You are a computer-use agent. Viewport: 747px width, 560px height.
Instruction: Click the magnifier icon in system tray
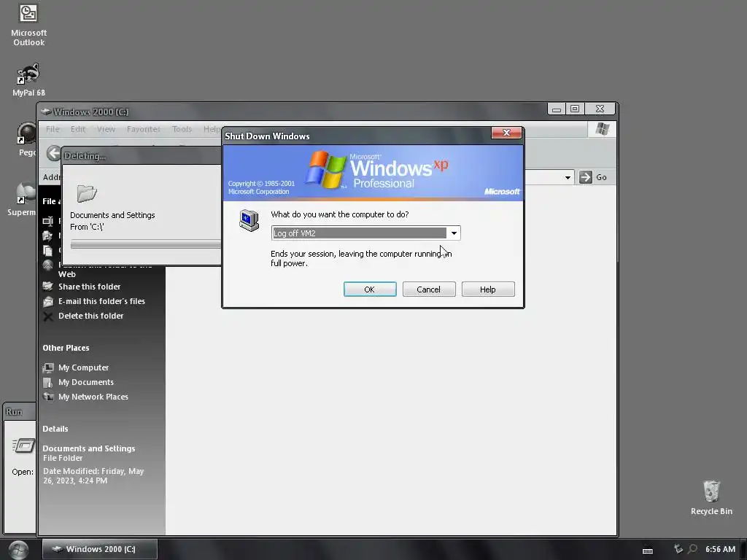(693, 549)
